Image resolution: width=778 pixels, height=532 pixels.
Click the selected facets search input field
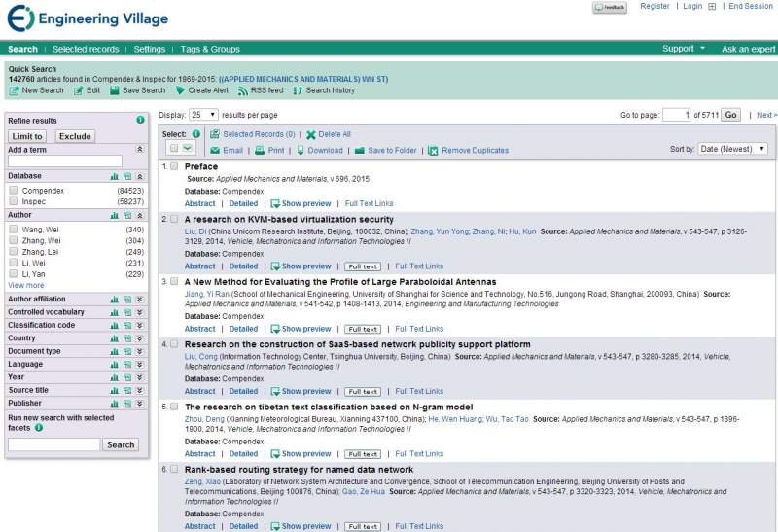click(53, 444)
